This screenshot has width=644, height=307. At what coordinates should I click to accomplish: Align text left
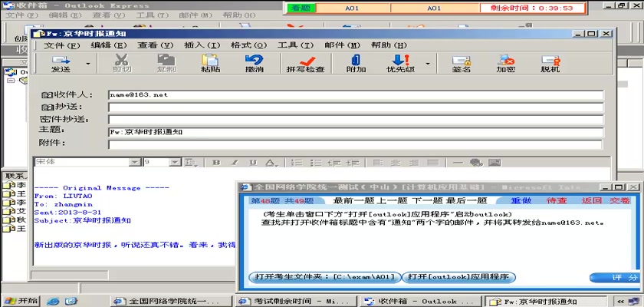[x=376, y=163]
